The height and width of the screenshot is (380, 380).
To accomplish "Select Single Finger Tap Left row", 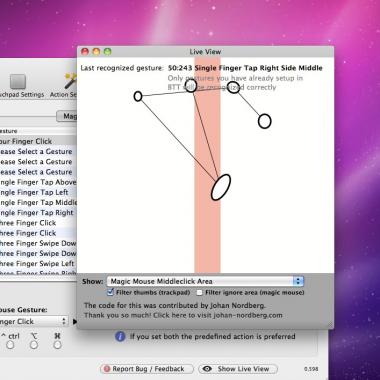I will pos(38,192).
